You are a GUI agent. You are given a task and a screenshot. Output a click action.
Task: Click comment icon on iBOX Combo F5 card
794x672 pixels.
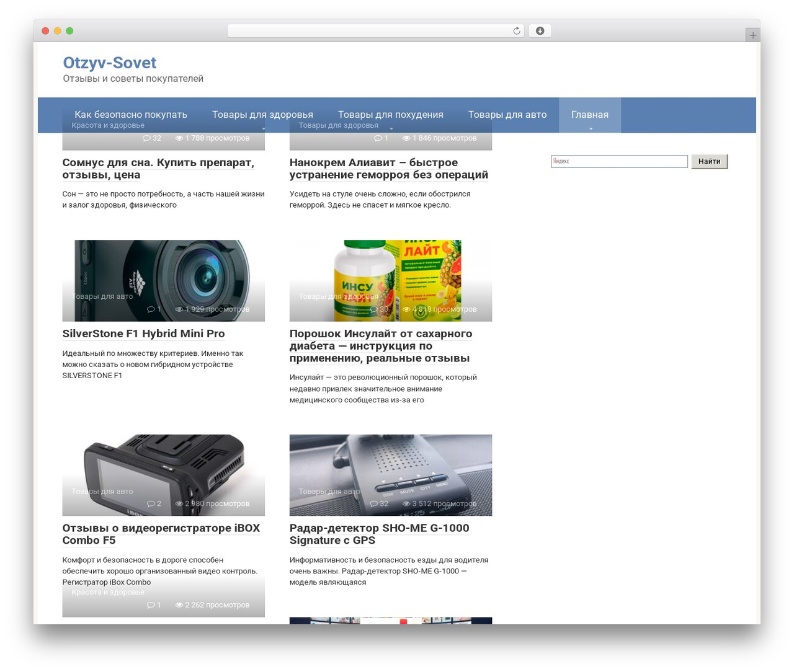pos(151,504)
